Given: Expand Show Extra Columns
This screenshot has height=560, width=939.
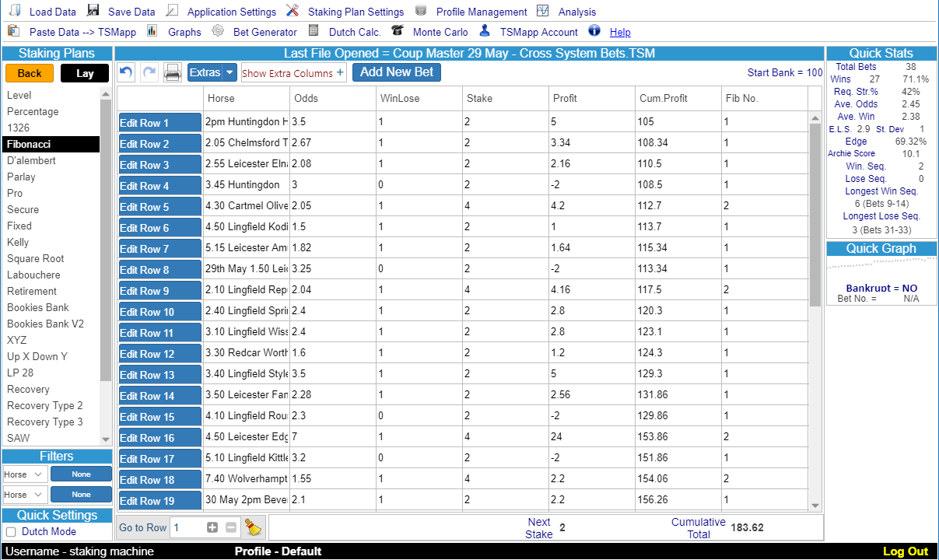Looking at the screenshot, I should pyautogui.click(x=293, y=73).
